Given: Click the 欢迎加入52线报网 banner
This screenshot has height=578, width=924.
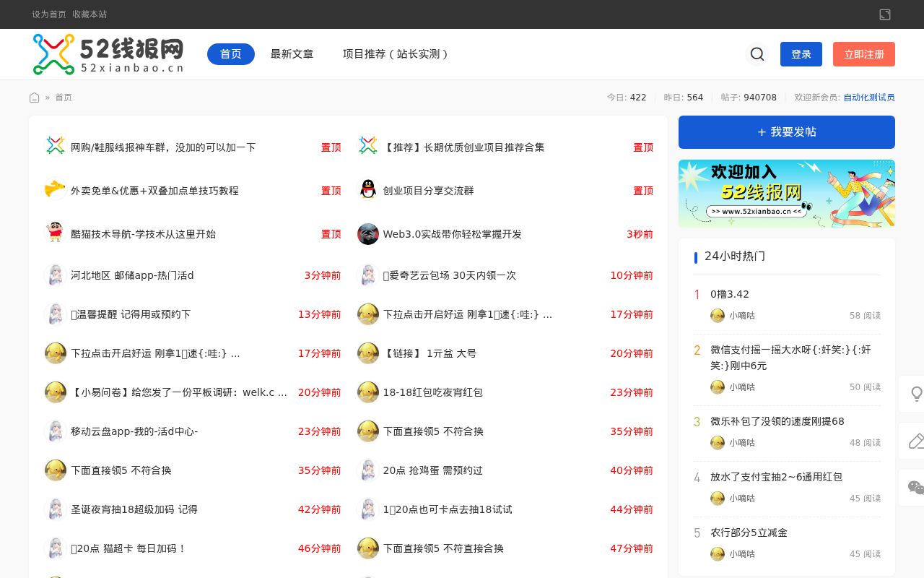Looking at the screenshot, I should (x=786, y=194).
